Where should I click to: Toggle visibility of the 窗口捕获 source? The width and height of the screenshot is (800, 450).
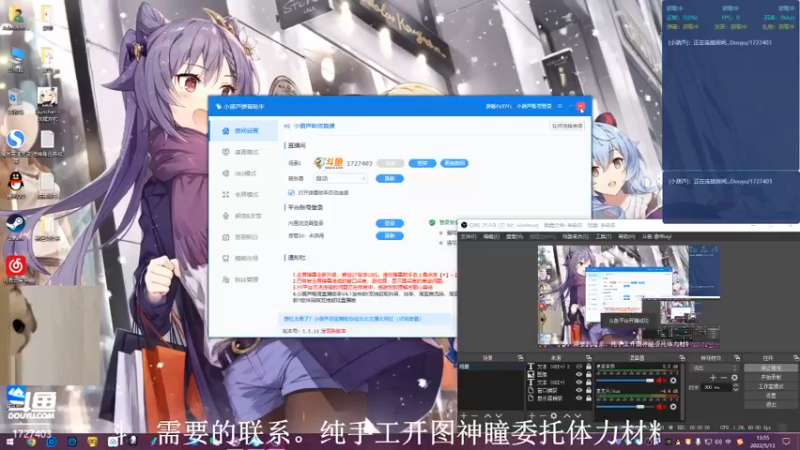(579, 390)
